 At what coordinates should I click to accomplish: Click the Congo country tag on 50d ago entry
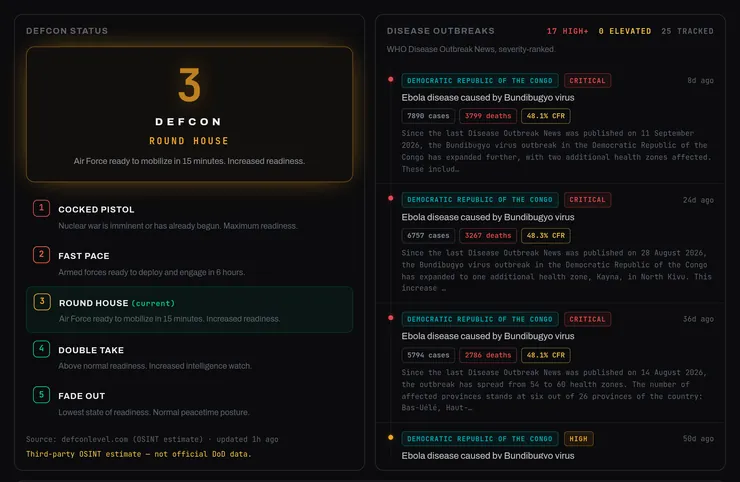480,439
